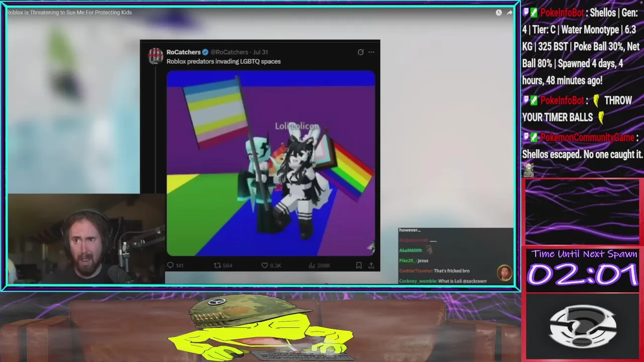Click the Grok icon on the tweet

point(361,52)
